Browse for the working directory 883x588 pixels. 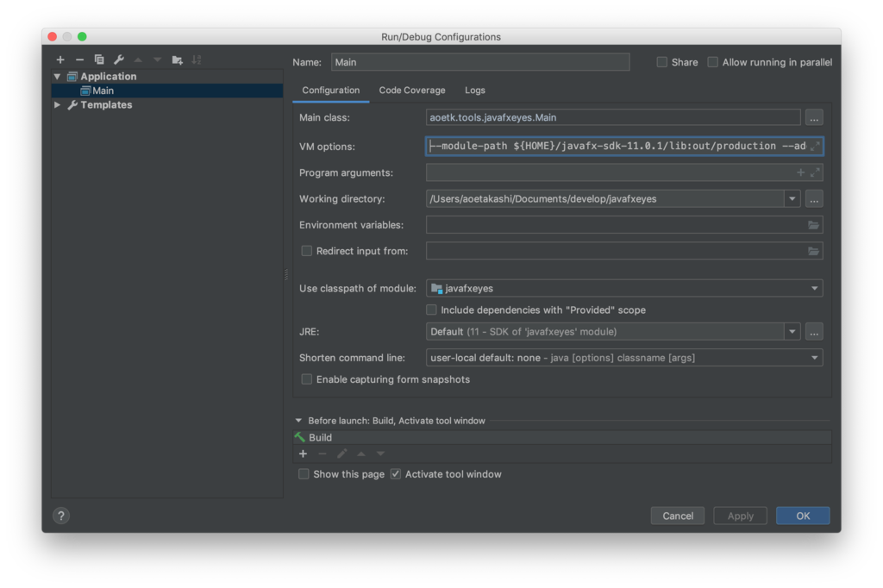814,199
